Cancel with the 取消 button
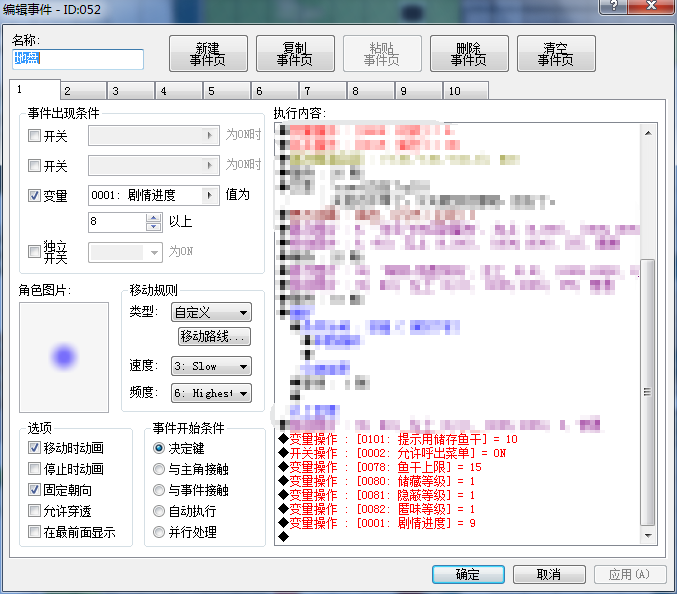This screenshot has width=677, height=594. pyautogui.click(x=549, y=575)
